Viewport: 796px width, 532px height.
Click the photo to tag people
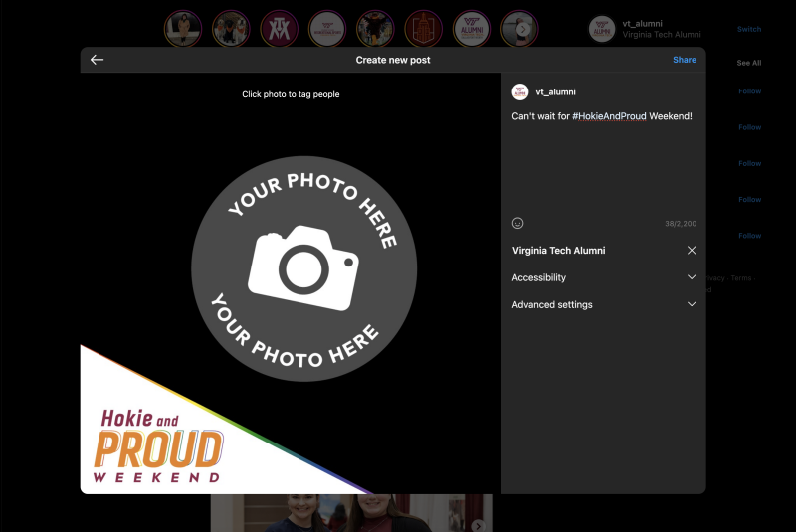click(x=291, y=283)
